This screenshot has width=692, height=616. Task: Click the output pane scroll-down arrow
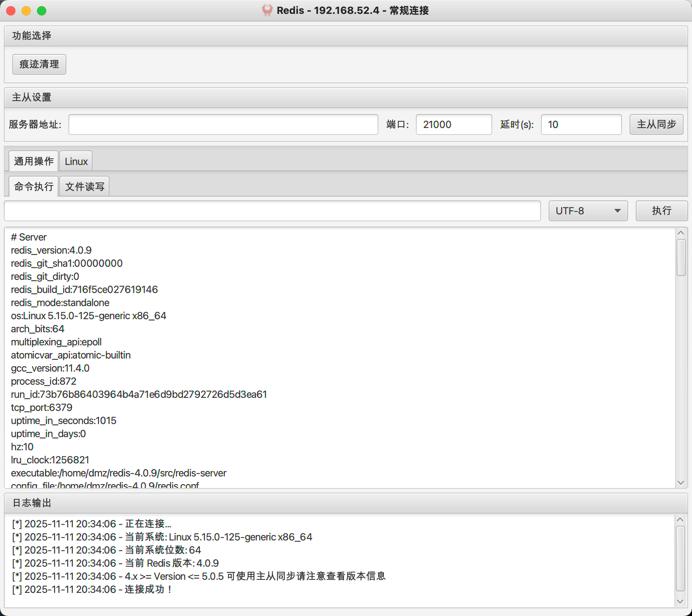click(681, 483)
